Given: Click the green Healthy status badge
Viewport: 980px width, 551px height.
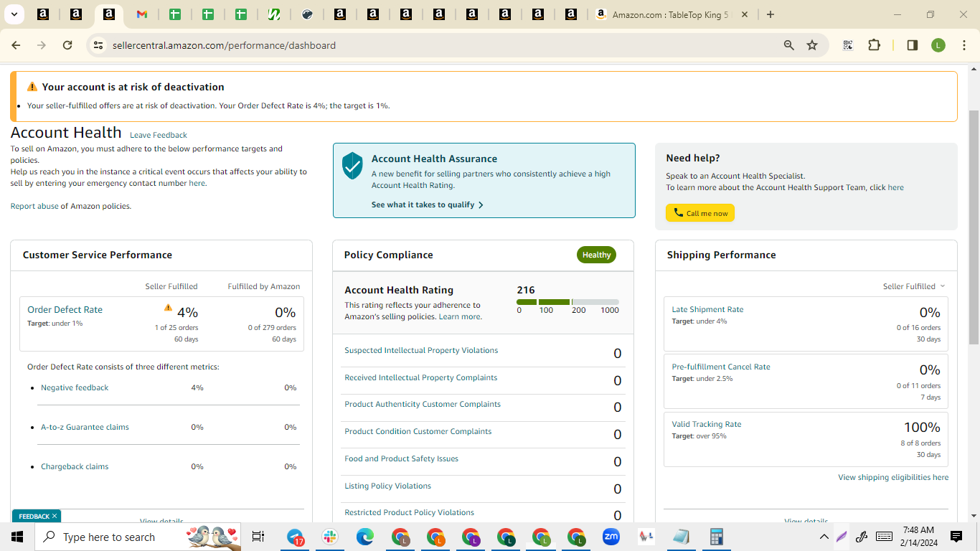Looking at the screenshot, I should click(596, 255).
